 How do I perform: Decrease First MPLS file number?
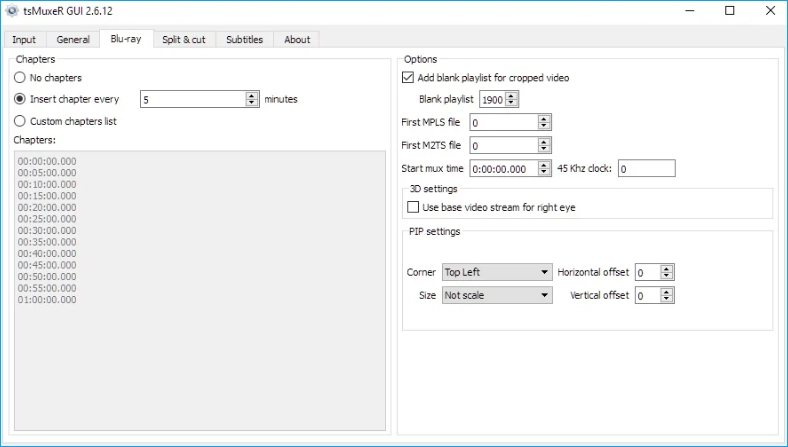click(x=544, y=126)
